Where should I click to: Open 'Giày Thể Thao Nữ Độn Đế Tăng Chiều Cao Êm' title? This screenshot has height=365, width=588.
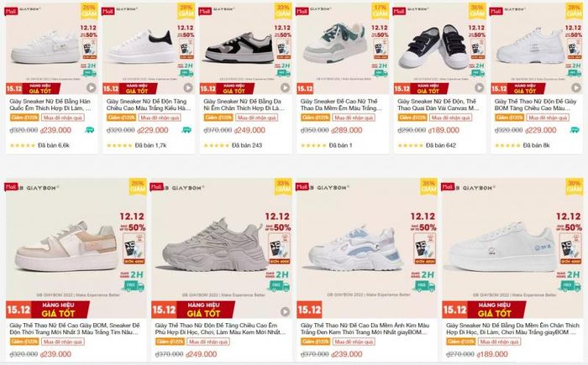[220, 329]
